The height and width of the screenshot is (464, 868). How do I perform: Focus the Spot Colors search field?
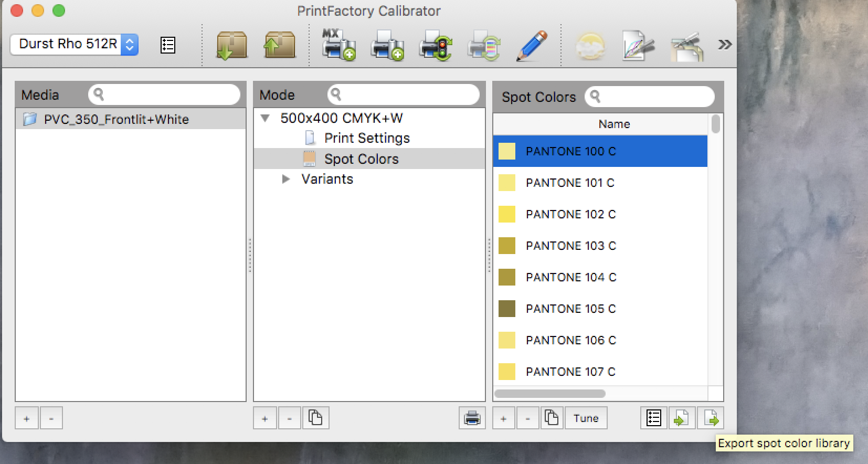tap(650, 97)
